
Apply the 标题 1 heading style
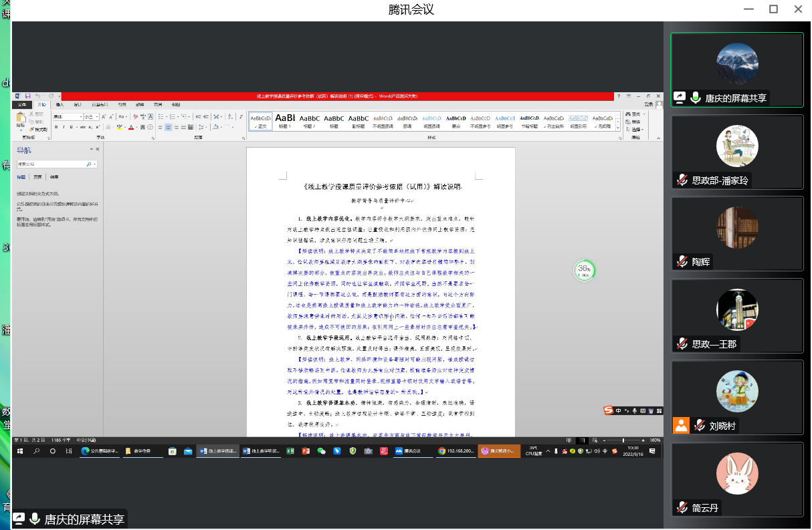pyautogui.click(x=285, y=120)
